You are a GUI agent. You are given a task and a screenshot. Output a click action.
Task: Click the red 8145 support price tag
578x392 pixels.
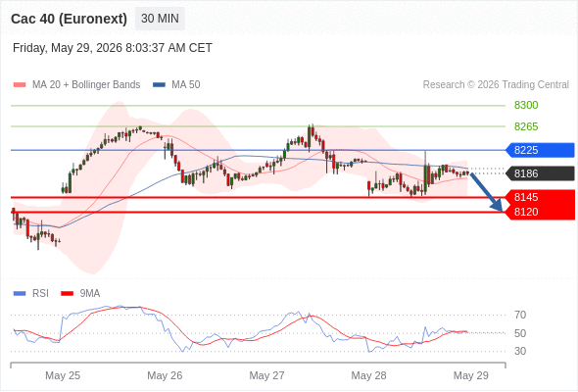[x=540, y=197]
